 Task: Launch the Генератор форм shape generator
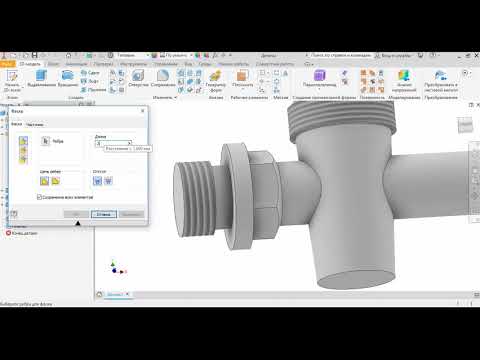tap(215, 81)
